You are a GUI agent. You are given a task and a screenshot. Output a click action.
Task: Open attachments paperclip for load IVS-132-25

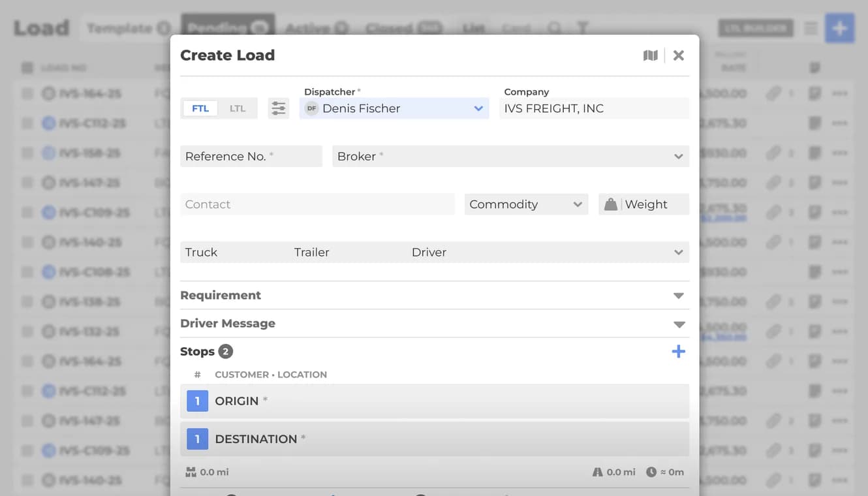point(773,332)
